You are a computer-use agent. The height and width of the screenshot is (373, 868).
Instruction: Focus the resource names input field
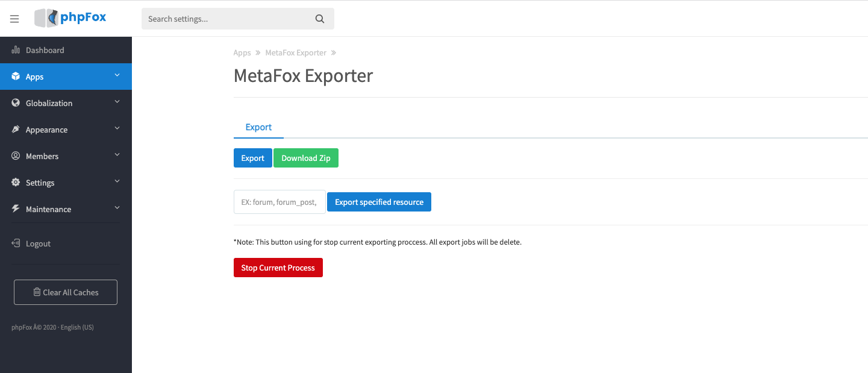click(279, 202)
